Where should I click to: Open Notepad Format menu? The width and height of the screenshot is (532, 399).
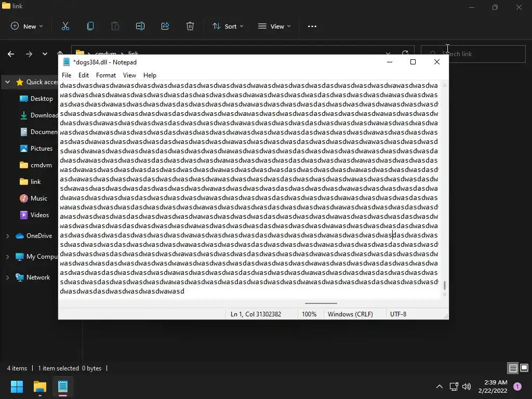pos(106,75)
